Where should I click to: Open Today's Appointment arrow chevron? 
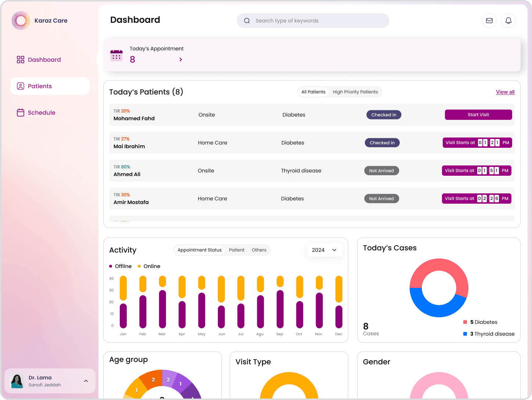click(181, 60)
